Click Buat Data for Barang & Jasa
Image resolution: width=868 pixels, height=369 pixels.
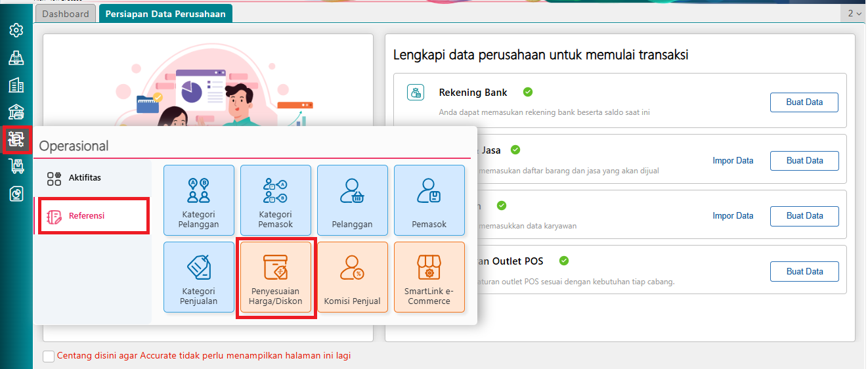click(x=804, y=160)
